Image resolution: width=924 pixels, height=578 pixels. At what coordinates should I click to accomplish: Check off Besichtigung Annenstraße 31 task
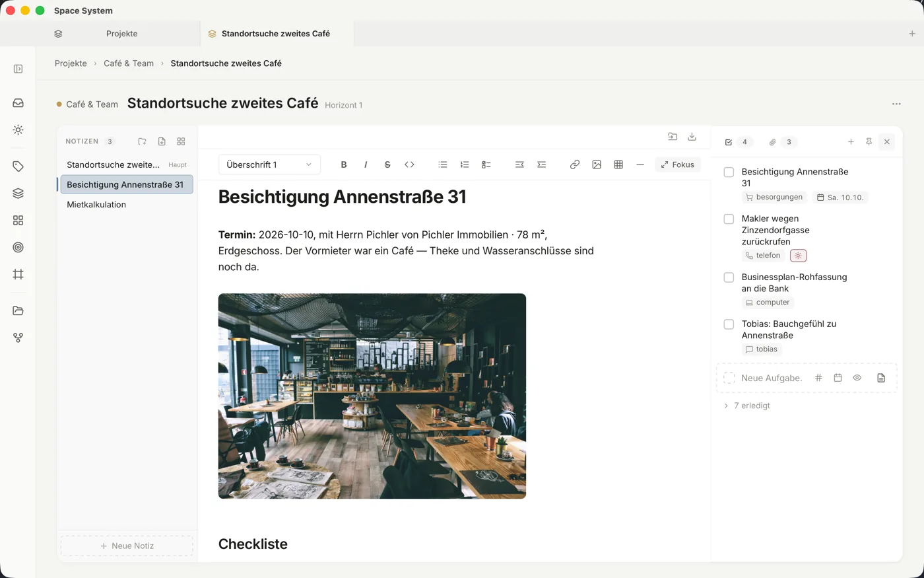[729, 172]
